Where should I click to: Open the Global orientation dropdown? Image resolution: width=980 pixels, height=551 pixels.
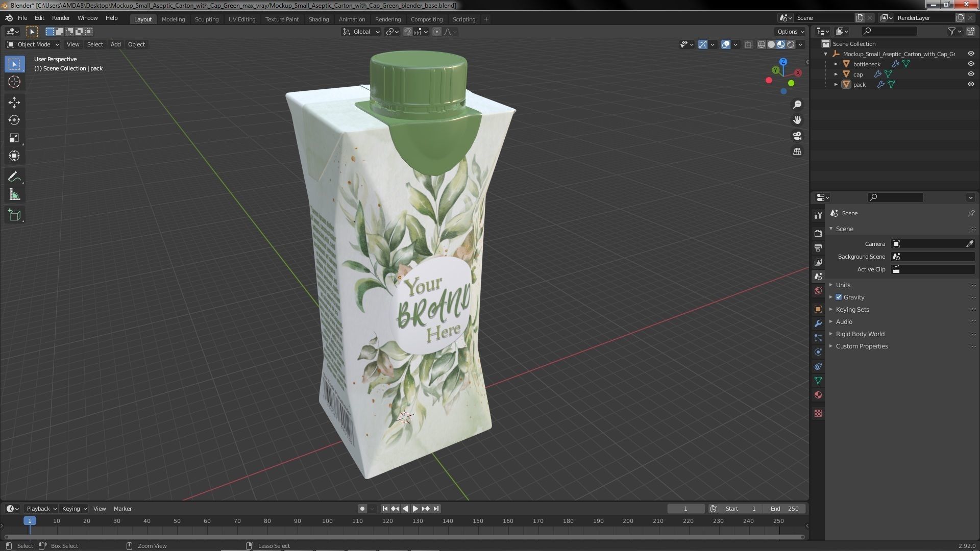coord(361,32)
